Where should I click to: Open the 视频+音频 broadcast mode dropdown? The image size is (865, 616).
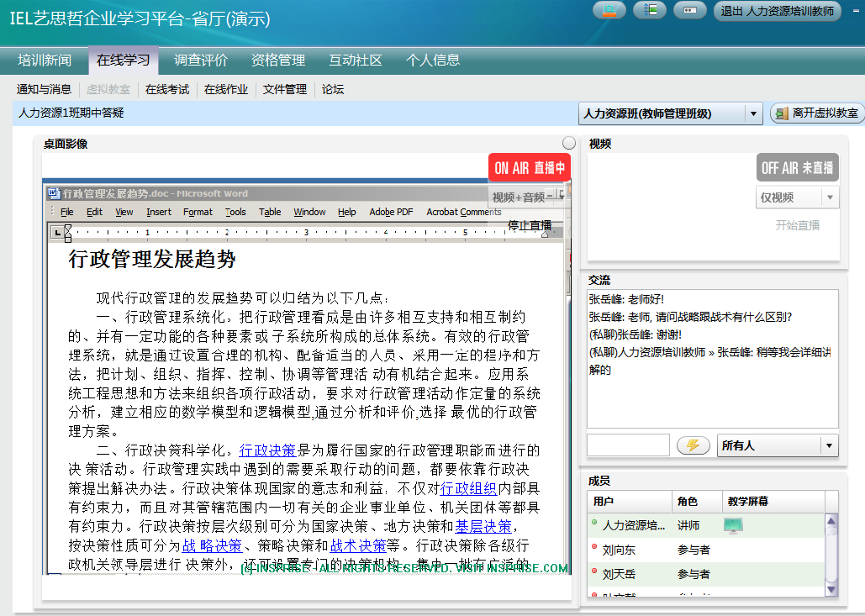coord(527,197)
